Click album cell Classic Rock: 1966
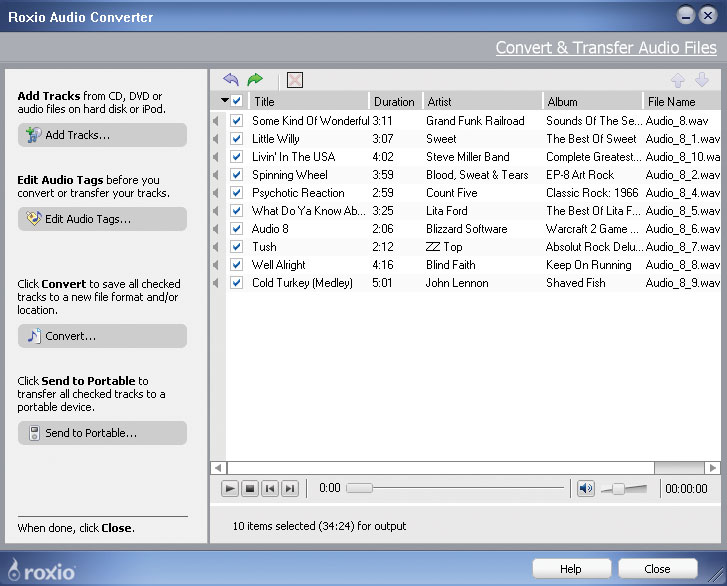 592,193
